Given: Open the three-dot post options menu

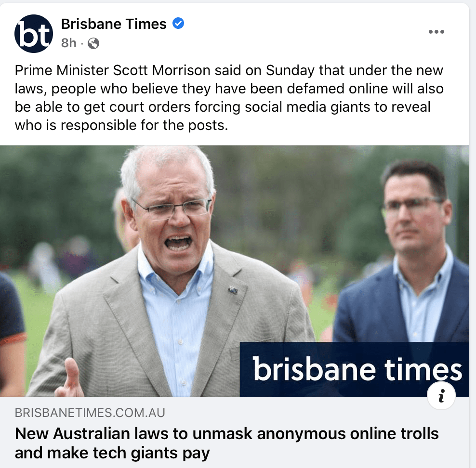Looking at the screenshot, I should (436, 32).
